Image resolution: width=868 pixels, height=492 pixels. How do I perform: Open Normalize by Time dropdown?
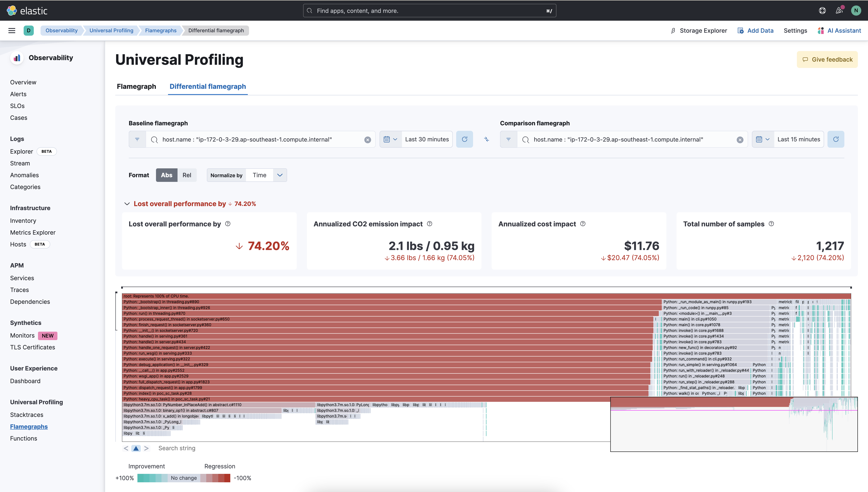(266, 175)
